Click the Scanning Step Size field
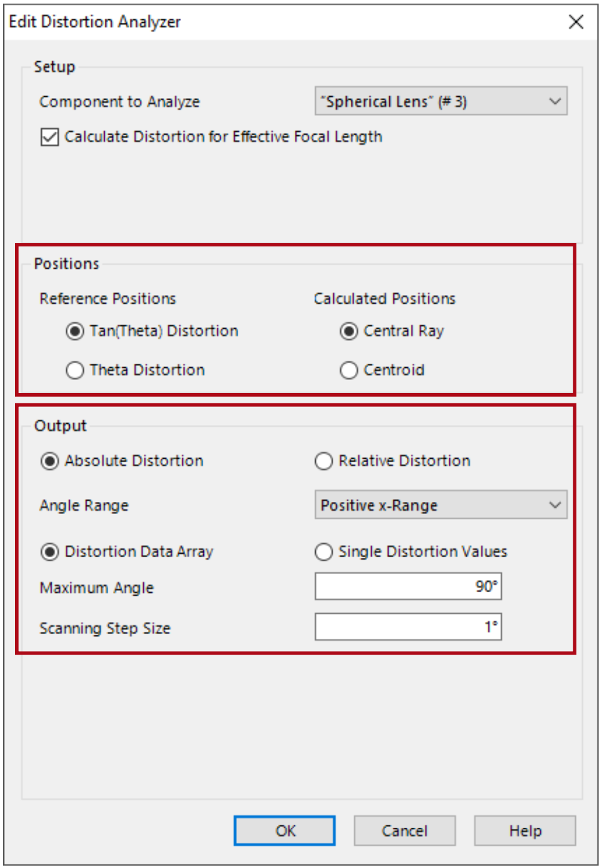 pos(408,628)
